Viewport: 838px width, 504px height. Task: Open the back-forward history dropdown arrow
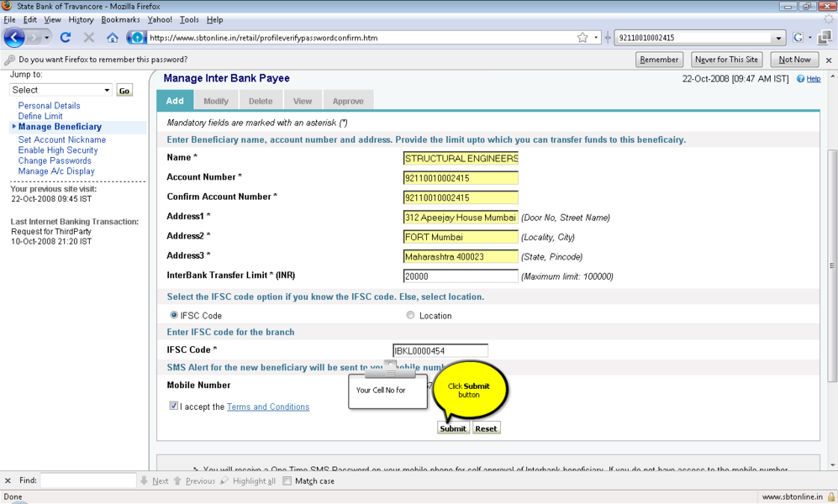click(x=47, y=38)
